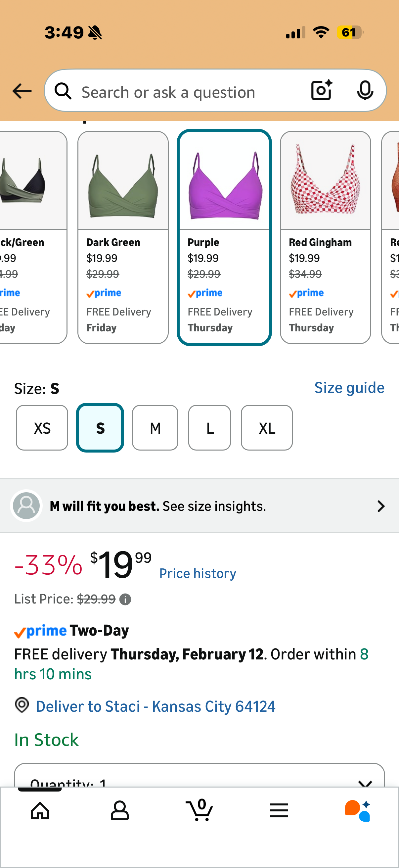The width and height of the screenshot is (399, 868).
Task: Select size XS
Action: click(x=42, y=428)
